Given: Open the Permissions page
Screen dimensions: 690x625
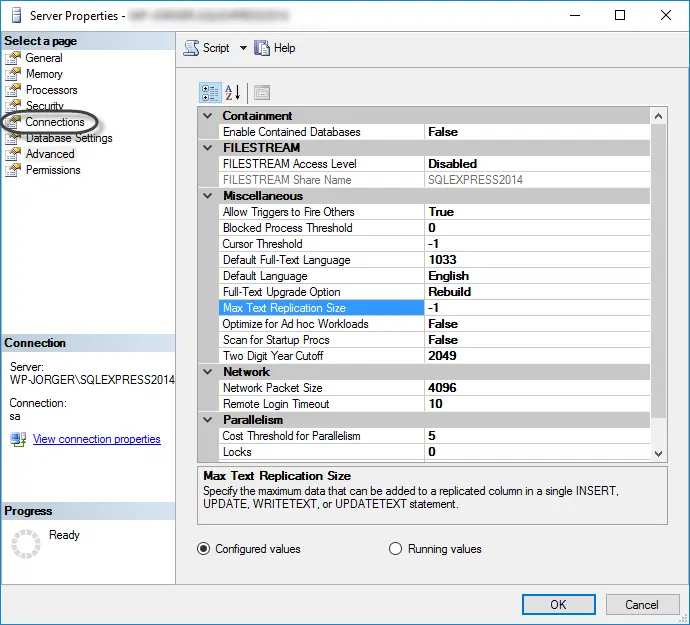Looking at the screenshot, I should (53, 170).
